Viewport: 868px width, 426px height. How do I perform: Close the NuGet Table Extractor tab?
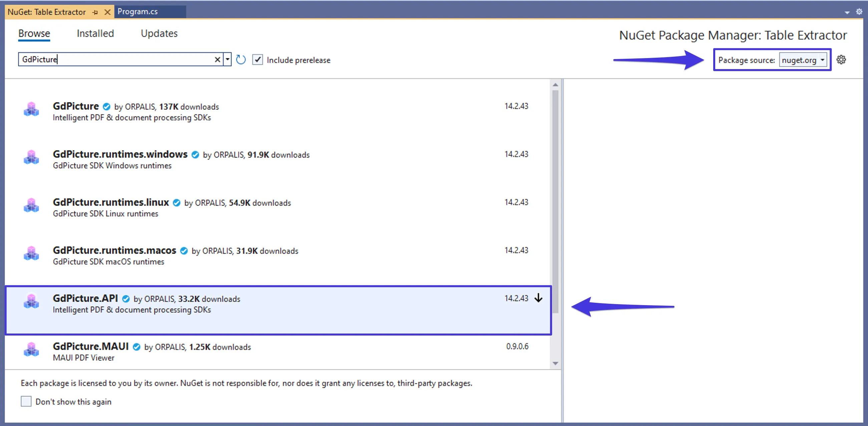107,12
